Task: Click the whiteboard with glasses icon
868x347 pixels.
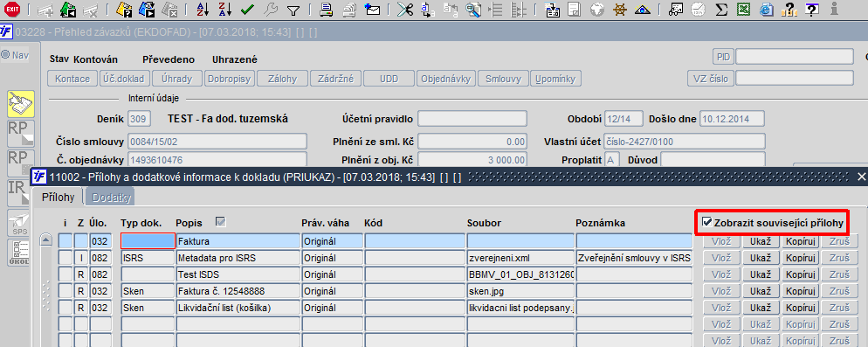Action: pos(676,10)
